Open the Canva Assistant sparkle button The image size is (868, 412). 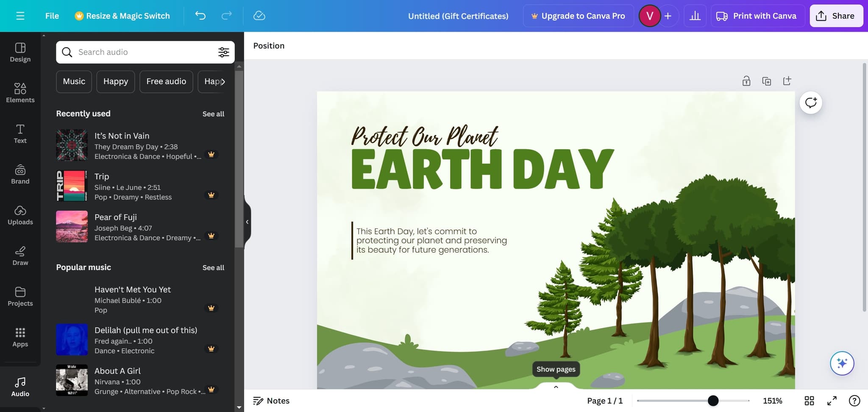(x=842, y=363)
